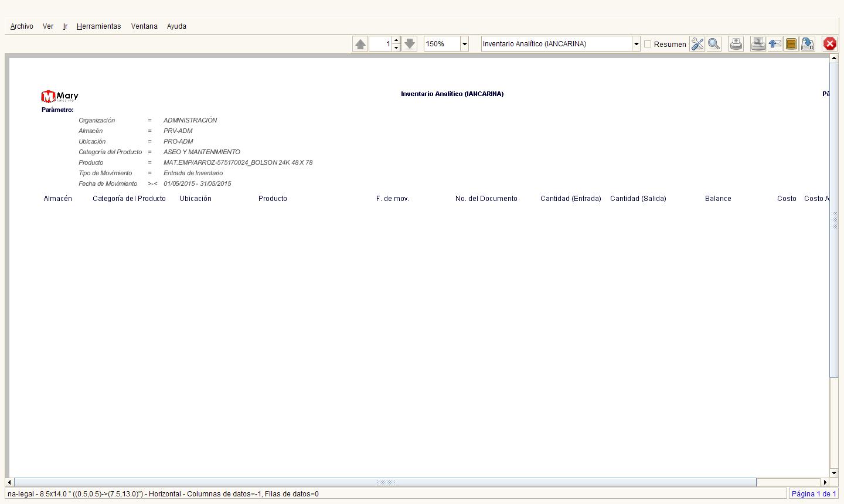Image resolution: width=844 pixels, height=504 pixels.
Task: Click the scroll right arrow
Action: [x=825, y=482]
